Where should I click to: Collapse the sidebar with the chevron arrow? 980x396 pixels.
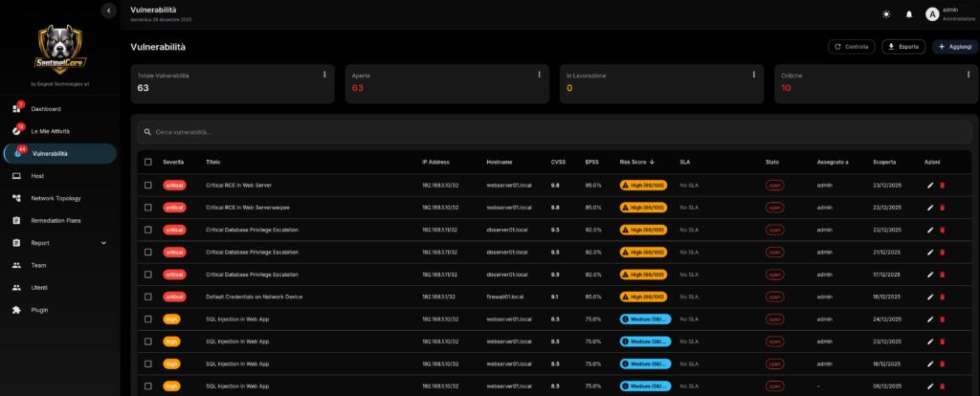click(109, 11)
